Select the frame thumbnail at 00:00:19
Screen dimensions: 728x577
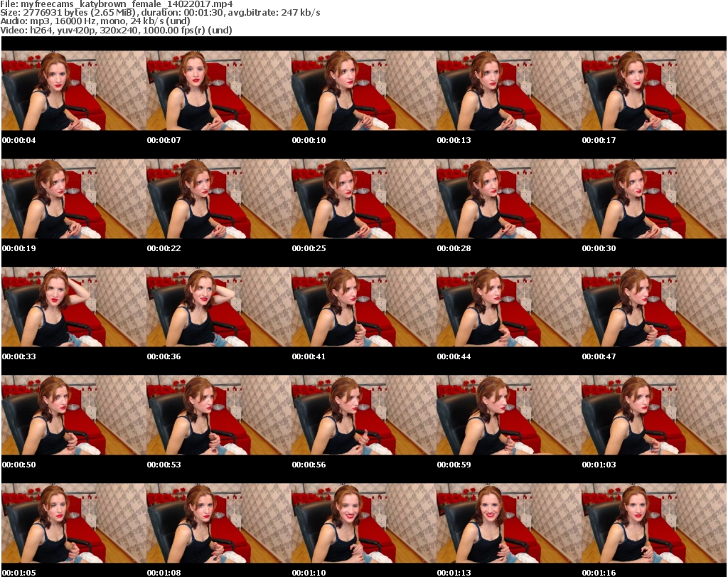pyautogui.click(x=74, y=198)
